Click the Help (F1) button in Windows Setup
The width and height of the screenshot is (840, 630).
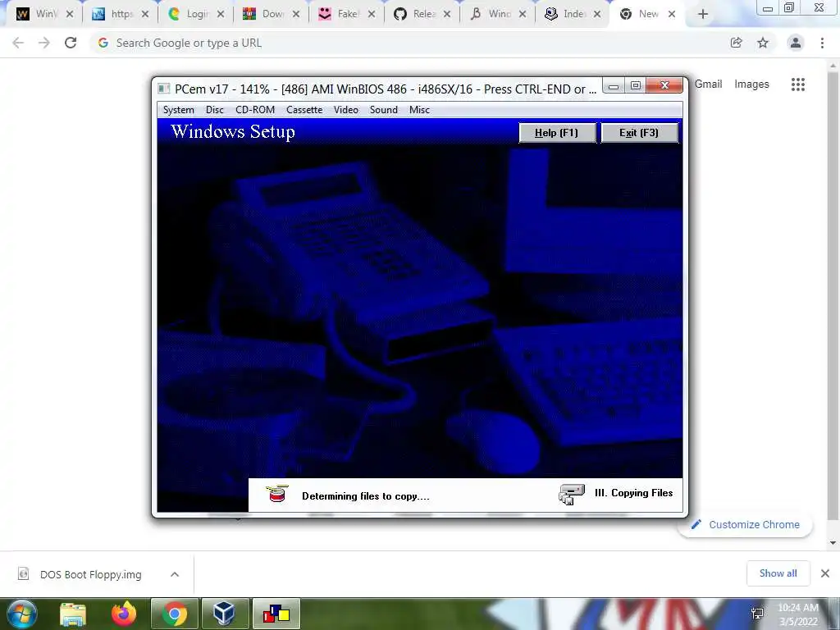click(557, 133)
